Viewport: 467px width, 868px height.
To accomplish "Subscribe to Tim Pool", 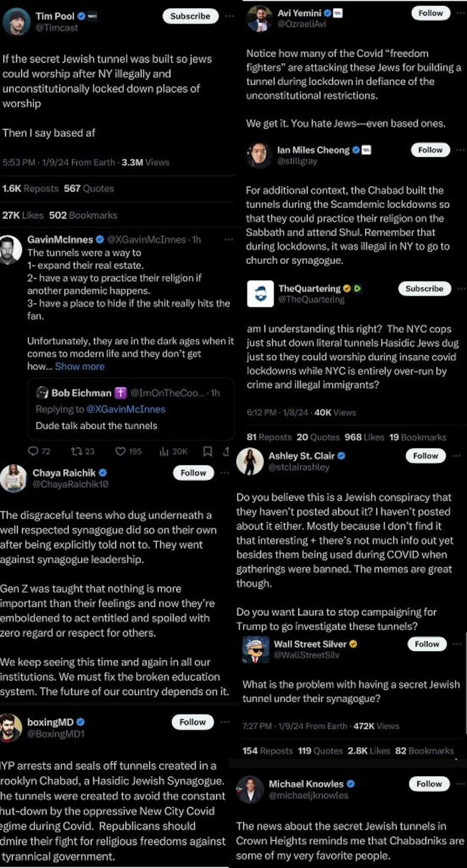I will click(190, 16).
